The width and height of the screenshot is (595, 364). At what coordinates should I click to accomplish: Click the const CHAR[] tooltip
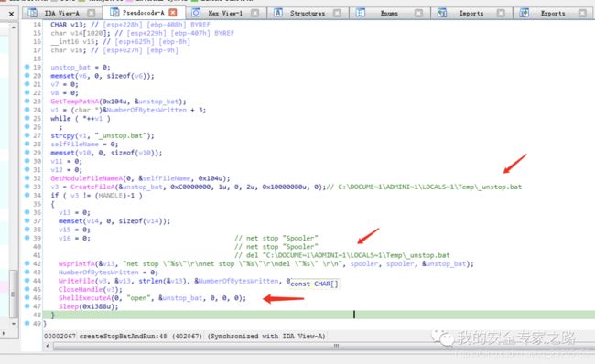(314, 284)
